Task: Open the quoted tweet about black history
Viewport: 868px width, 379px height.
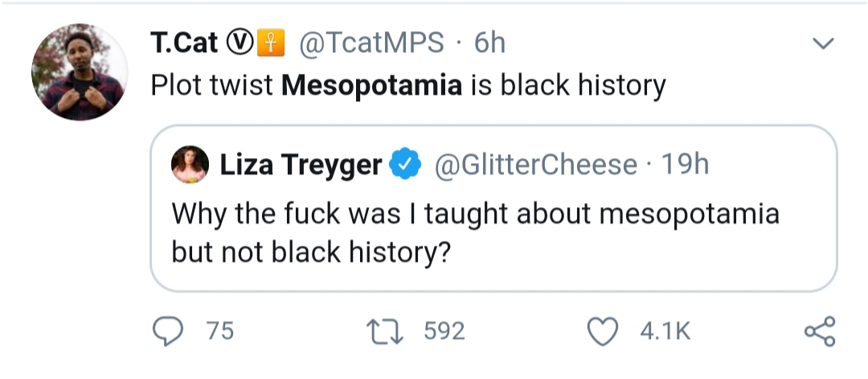Action: coord(493,209)
